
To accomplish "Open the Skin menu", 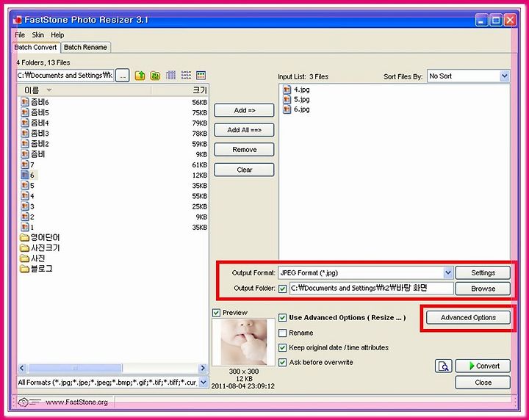I will click(37, 35).
